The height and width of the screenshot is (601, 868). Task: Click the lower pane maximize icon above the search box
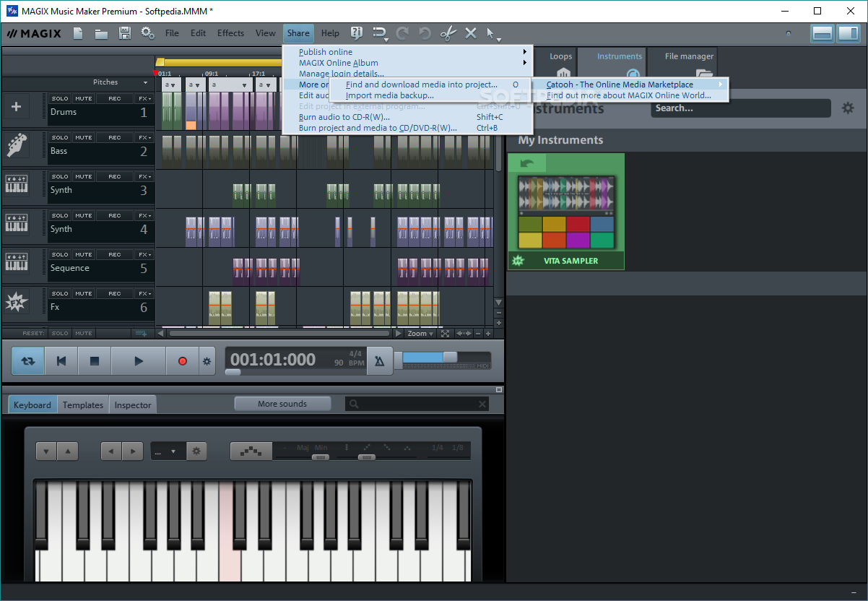point(498,390)
